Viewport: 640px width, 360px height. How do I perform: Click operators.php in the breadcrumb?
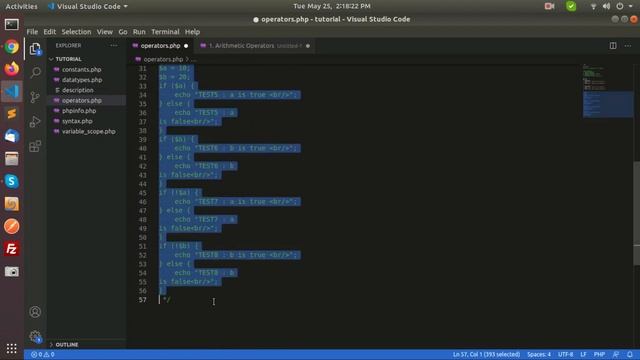163,60
